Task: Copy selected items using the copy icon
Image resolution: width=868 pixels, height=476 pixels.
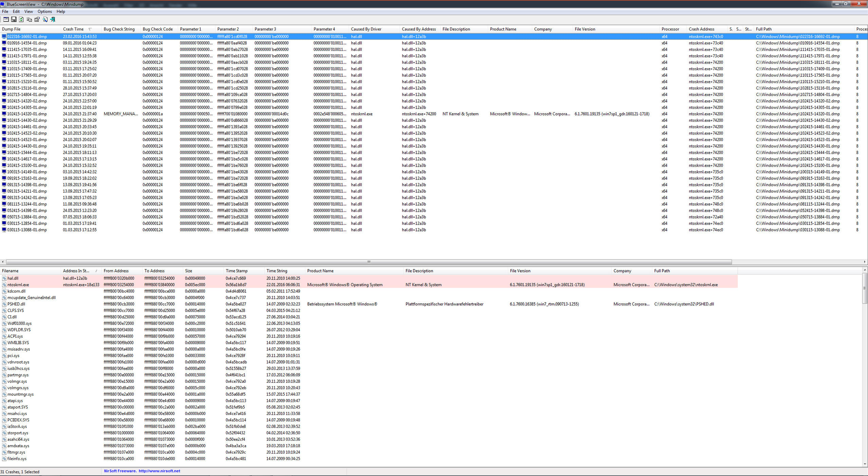Action: tap(29, 19)
